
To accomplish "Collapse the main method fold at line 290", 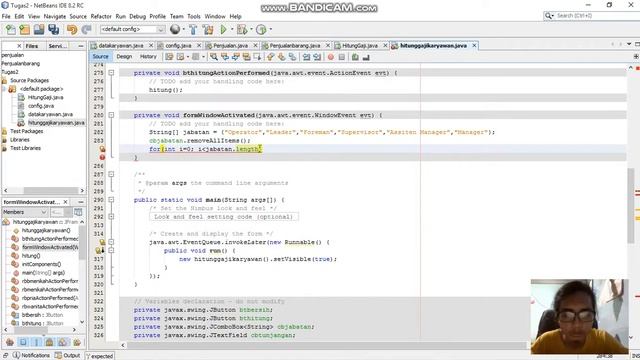I will 111,200.
